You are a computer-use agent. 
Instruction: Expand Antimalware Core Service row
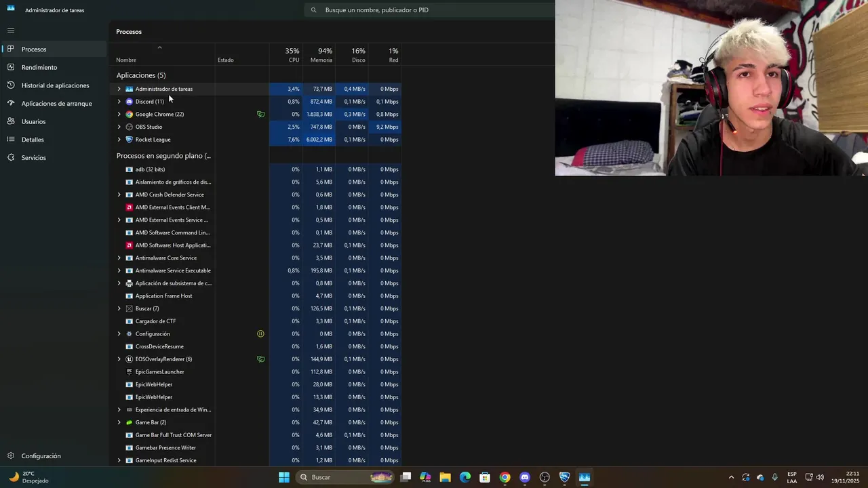pyautogui.click(x=119, y=258)
